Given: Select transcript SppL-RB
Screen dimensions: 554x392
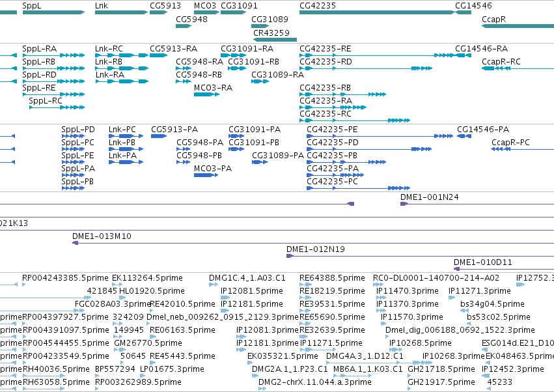Looking at the screenshot, I should 53,68.
